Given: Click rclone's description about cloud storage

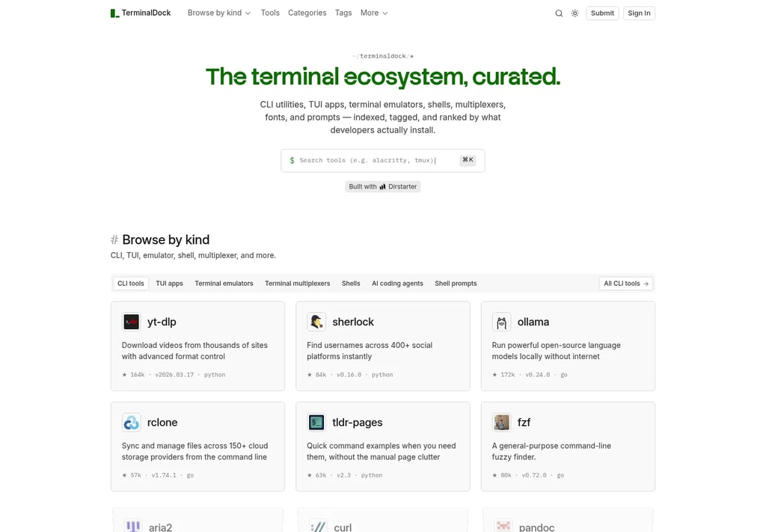Looking at the screenshot, I should pyautogui.click(x=194, y=451).
